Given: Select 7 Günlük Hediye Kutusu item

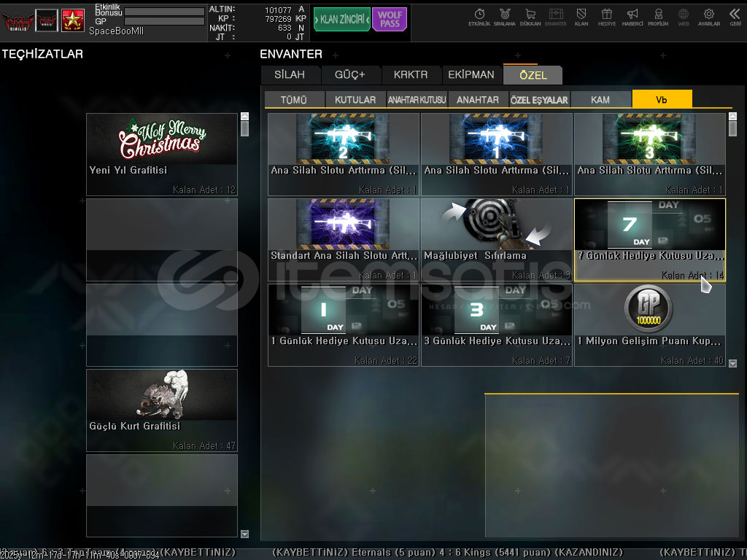Looking at the screenshot, I should coord(650,240).
